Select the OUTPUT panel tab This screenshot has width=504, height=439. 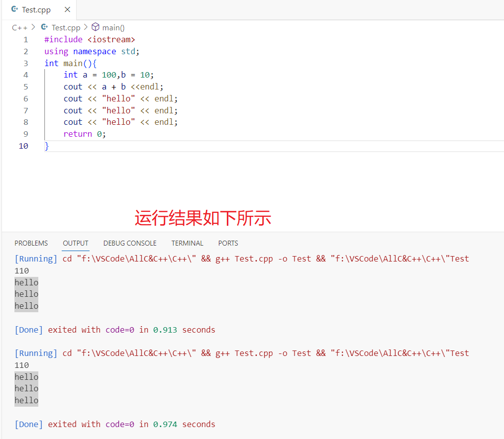pos(76,243)
